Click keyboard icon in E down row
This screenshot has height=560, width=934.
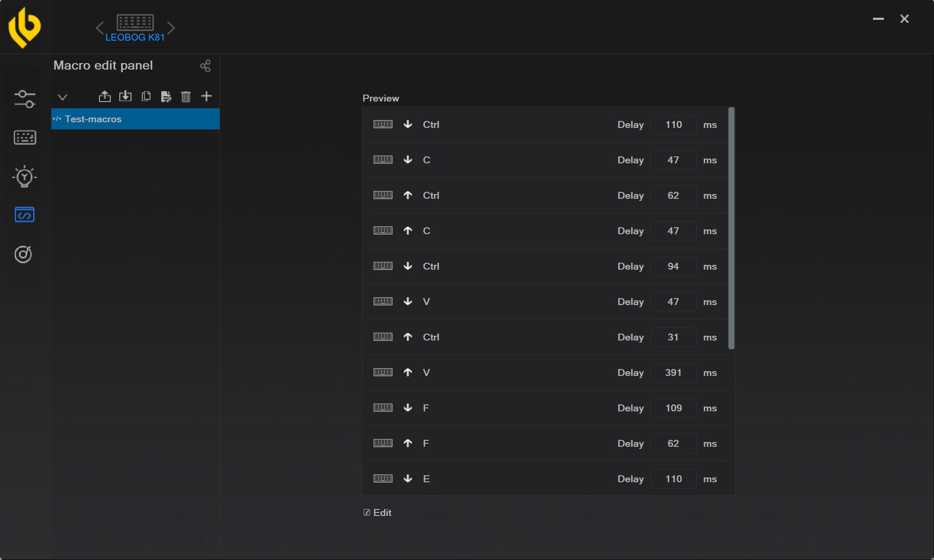(x=383, y=479)
